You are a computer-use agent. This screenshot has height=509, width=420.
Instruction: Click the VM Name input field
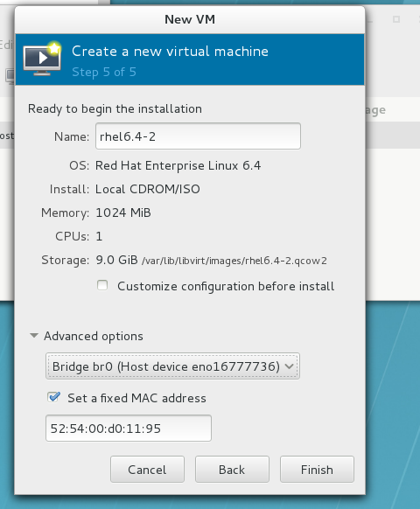pyautogui.click(x=198, y=136)
